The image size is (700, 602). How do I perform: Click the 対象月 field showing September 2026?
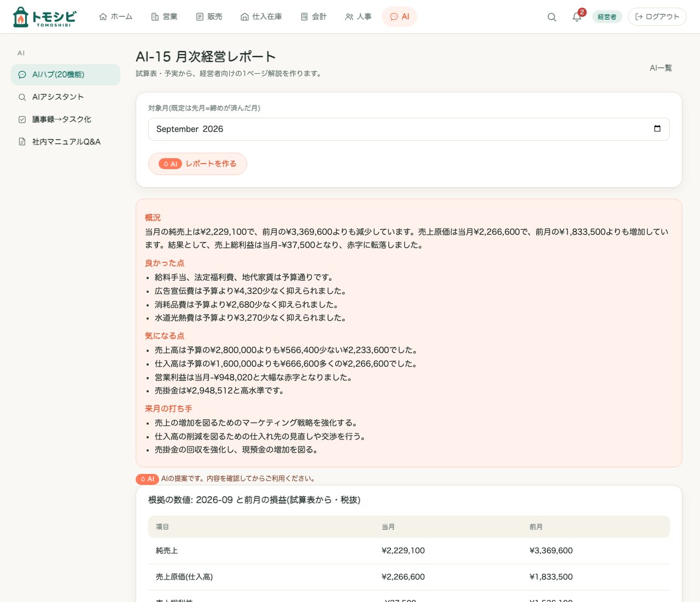[409, 129]
